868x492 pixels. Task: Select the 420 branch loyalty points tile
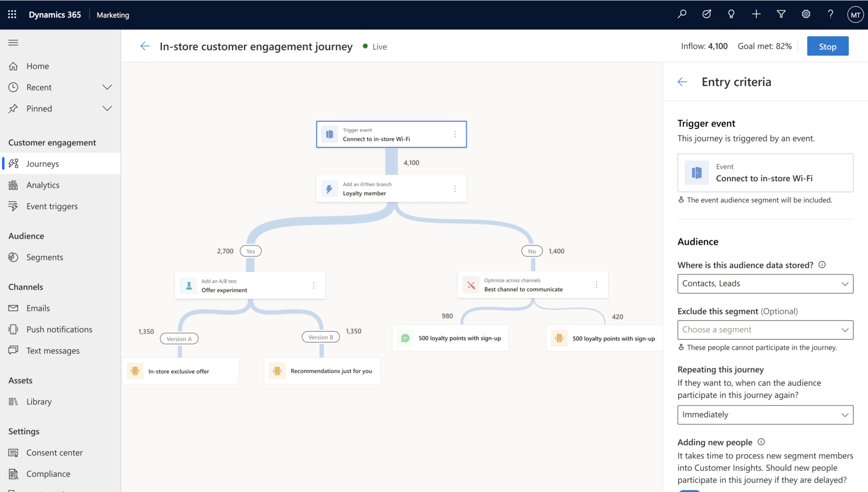(x=604, y=338)
